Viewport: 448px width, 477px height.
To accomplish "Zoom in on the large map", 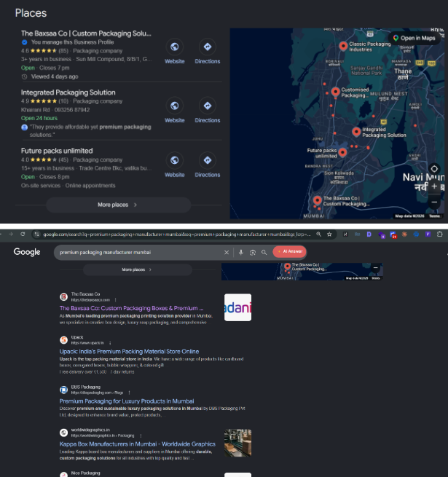I will point(434,186).
